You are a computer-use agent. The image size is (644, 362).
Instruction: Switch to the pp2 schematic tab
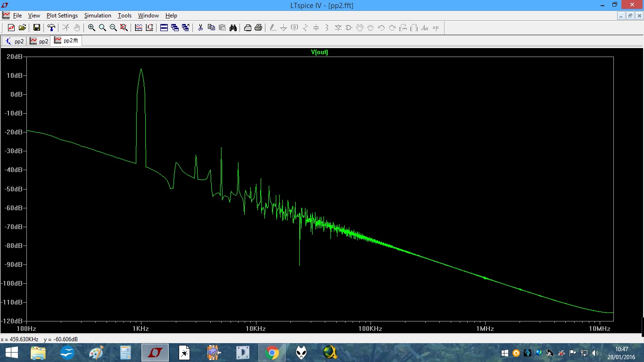[x=14, y=41]
